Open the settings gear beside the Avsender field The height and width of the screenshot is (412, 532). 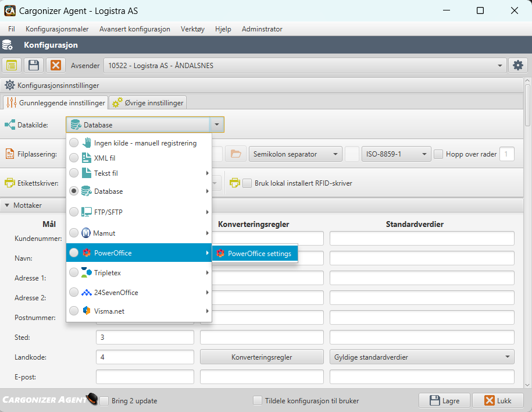[517, 65]
